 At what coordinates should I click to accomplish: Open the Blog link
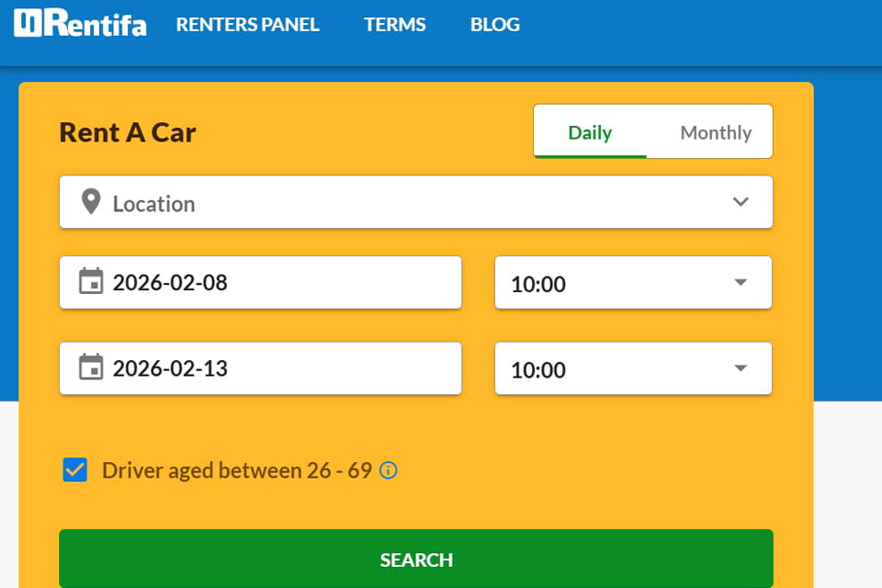point(494,25)
